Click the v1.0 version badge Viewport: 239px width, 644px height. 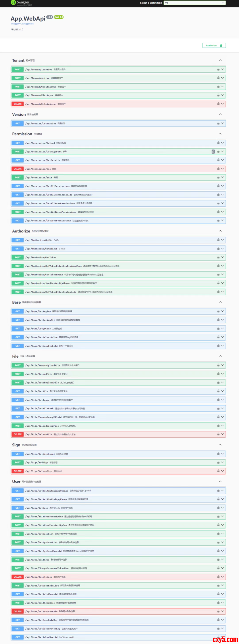pos(50,17)
